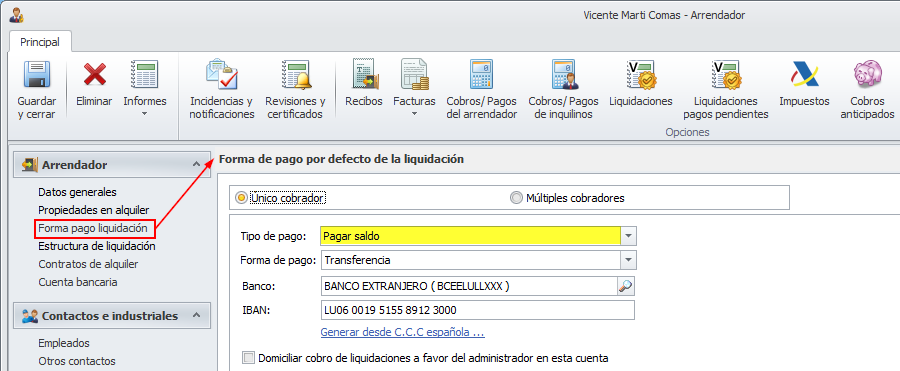Collapse the Arrendador sidebar section
This screenshot has width=900, height=371.
pyautogui.click(x=196, y=165)
